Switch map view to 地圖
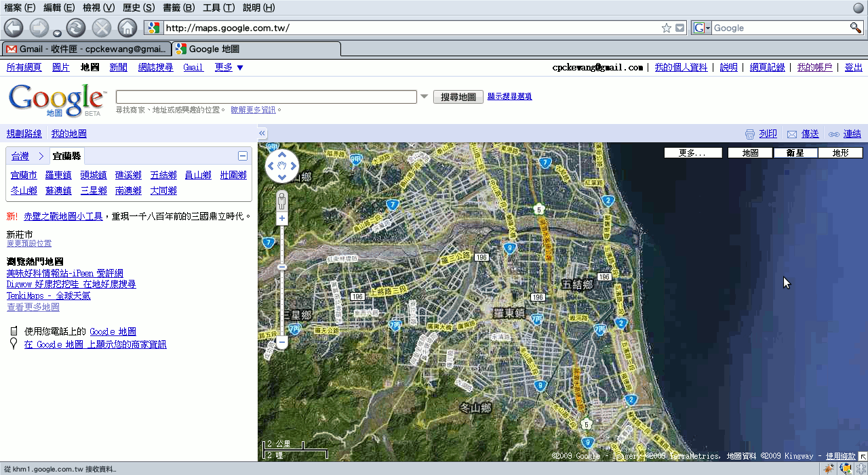 click(x=750, y=153)
